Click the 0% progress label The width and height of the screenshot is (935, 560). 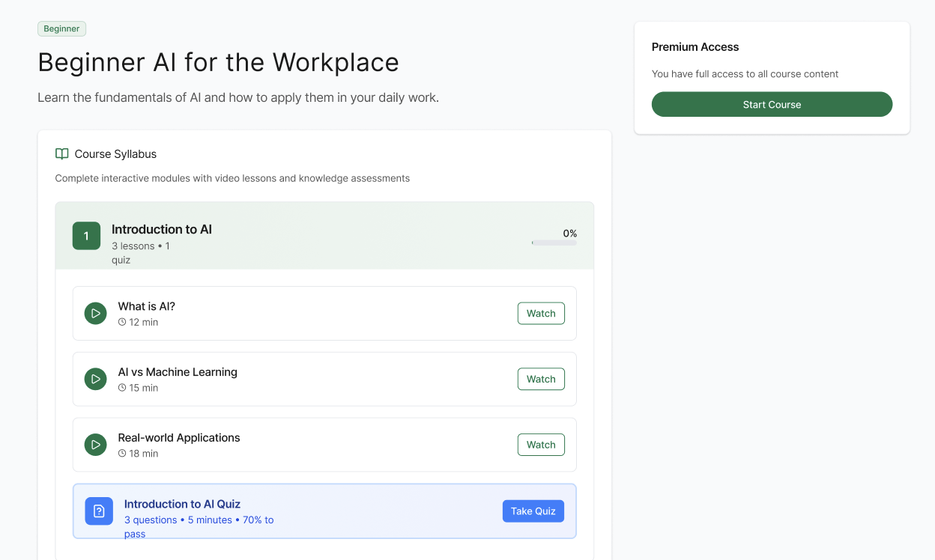coord(569,234)
